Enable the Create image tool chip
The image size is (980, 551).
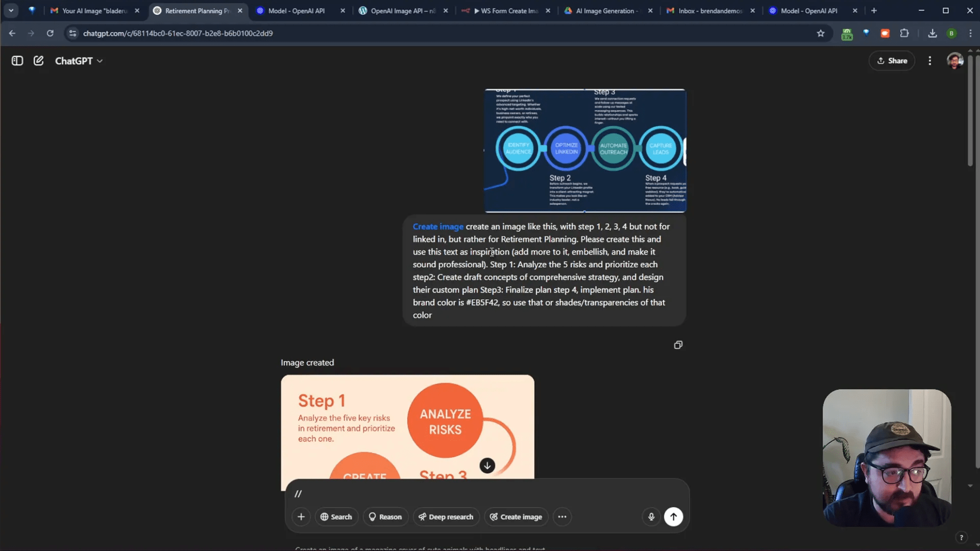516,517
